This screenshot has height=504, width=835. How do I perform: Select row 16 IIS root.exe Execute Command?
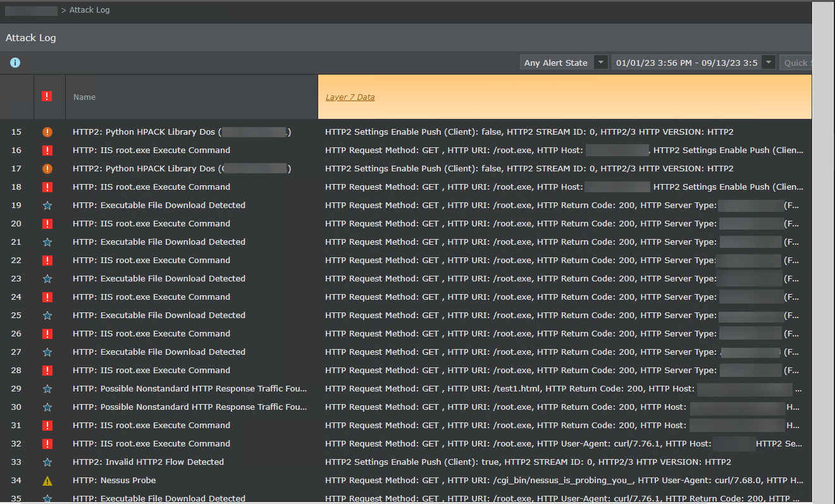tap(151, 151)
